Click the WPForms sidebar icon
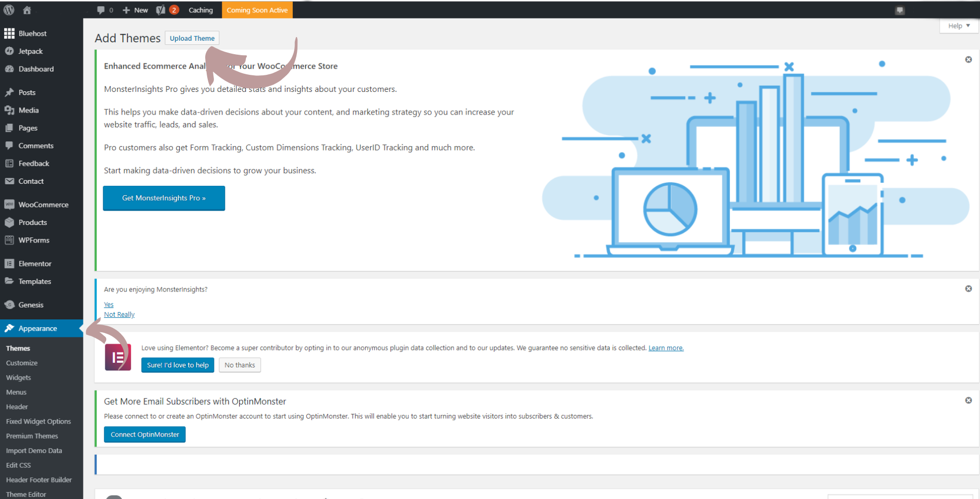The height and width of the screenshot is (499, 980). click(9, 240)
